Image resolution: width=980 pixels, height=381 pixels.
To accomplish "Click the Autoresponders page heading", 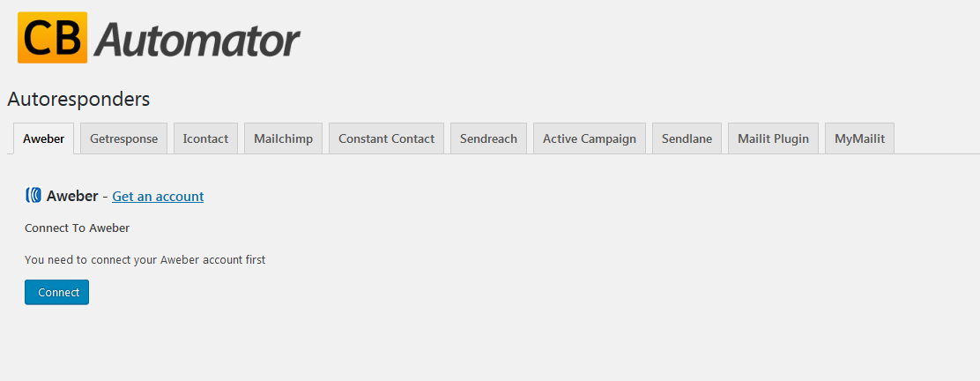I will pyautogui.click(x=78, y=99).
